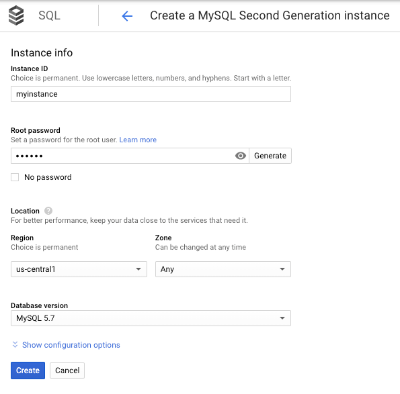The height and width of the screenshot is (394, 400).
Task: Click the No password label text
Action: (48, 177)
